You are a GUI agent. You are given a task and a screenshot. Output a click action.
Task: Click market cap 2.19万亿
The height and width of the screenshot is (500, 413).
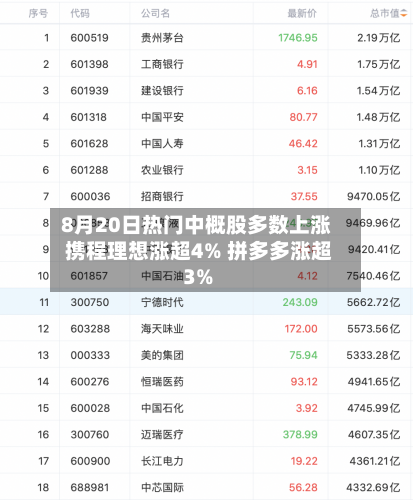[x=379, y=38]
